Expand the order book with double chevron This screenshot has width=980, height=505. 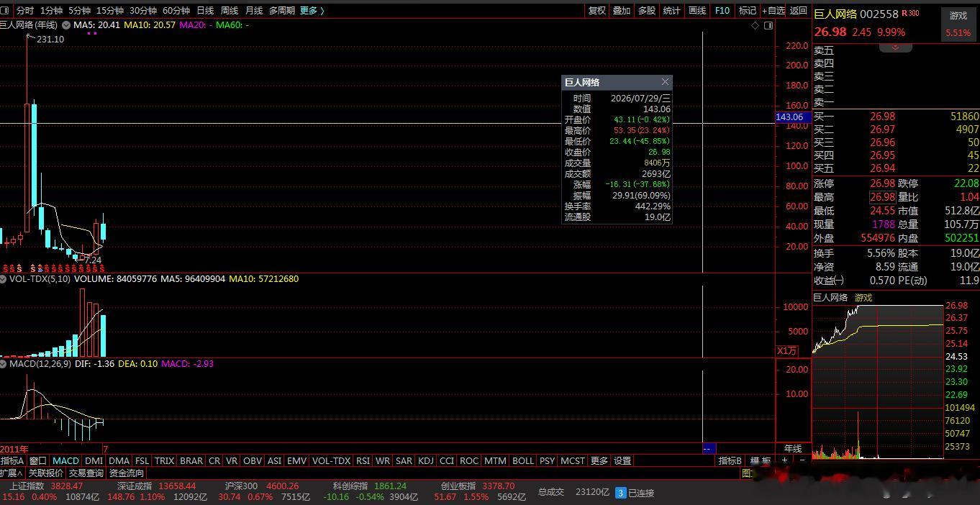(x=896, y=47)
